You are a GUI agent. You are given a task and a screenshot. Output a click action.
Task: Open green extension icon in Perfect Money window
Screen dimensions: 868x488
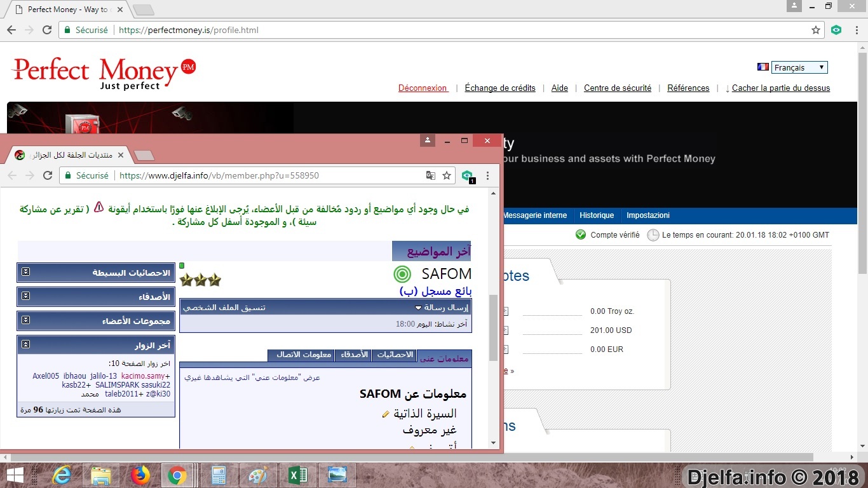tap(836, 30)
